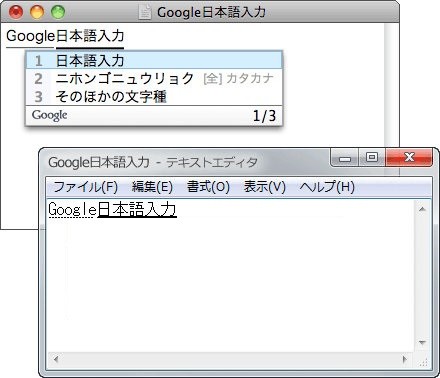Zoom the Mac window with green button
Screen dimensions: 440x378
click(x=58, y=12)
